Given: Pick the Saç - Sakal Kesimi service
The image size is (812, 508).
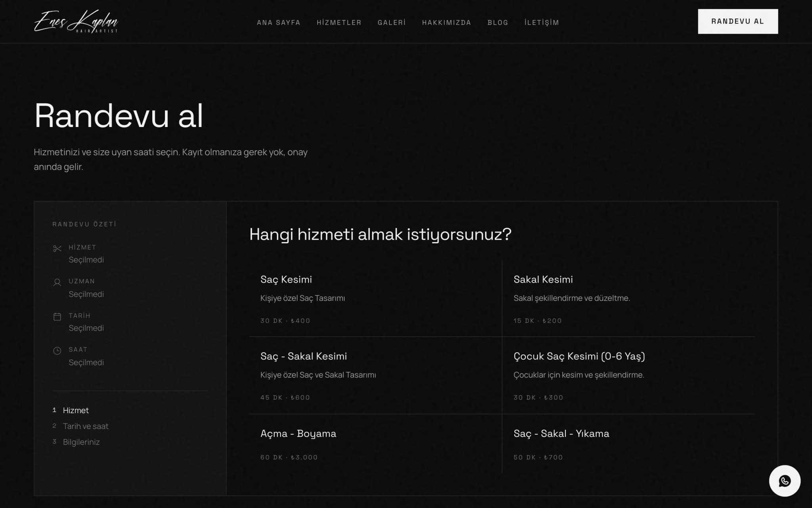Looking at the screenshot, I should click(375, 375).
